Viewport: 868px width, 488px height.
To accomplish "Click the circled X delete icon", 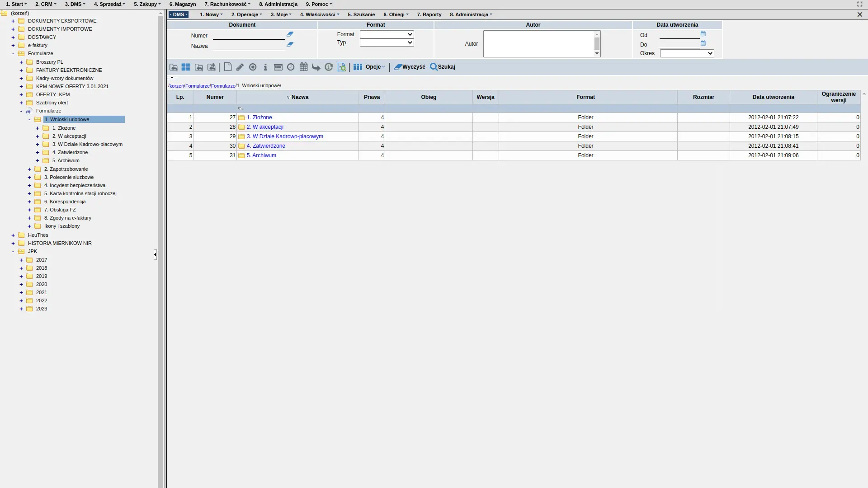I will (253, 67).
